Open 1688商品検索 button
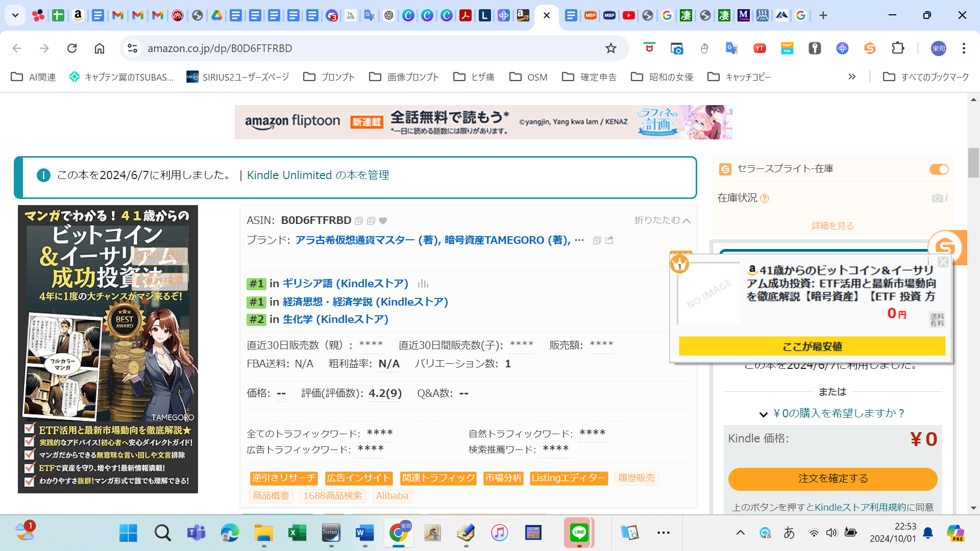This screenshot has width=980, height=551. [x=333, y=496]
